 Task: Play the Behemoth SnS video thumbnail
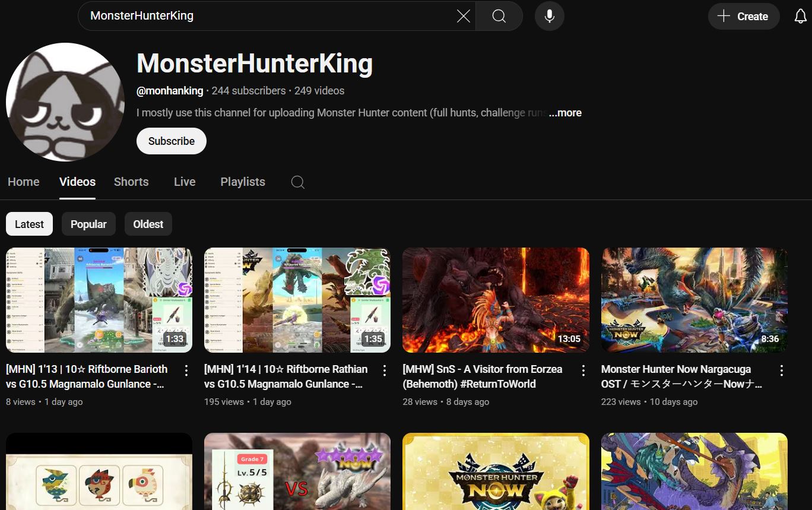coord(496,300)
